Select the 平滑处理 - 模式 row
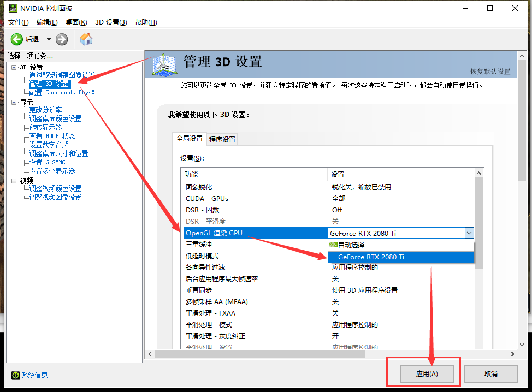532x392 pixels. coord(328,325)
